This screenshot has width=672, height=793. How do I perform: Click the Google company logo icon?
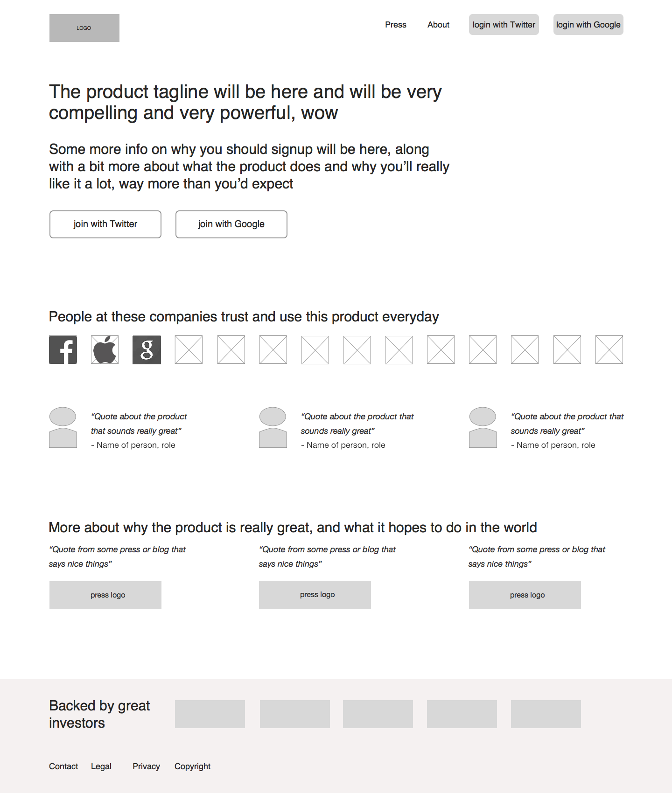147,350
